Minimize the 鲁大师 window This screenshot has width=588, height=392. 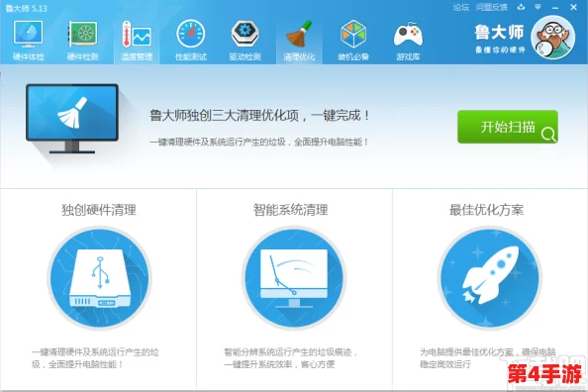pyautogui.click(x=555, y=7)
